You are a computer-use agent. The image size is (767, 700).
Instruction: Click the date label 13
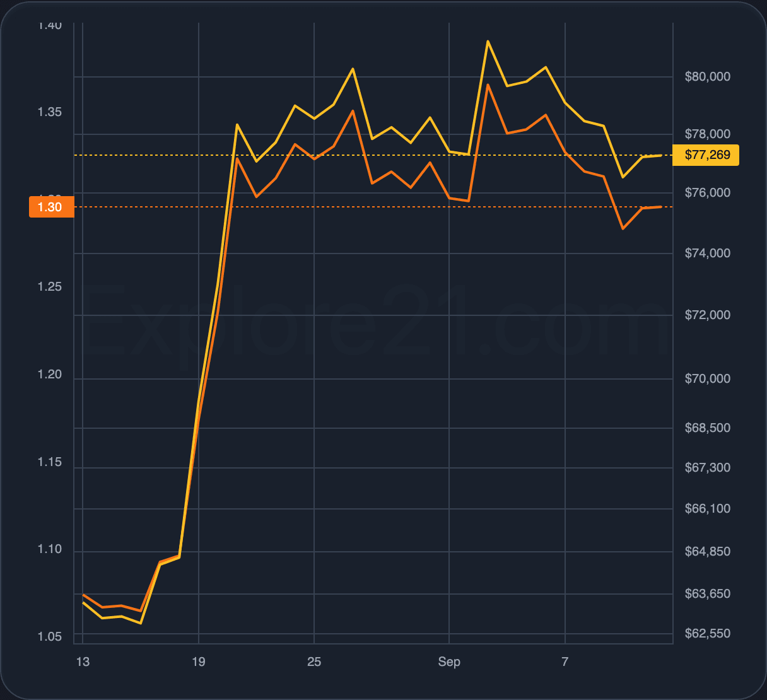click(83, 662)
